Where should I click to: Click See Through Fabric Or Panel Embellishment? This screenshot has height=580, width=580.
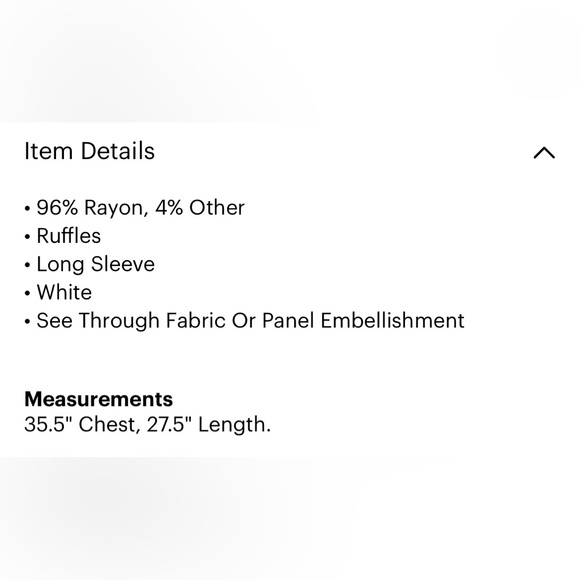[250, 321]
